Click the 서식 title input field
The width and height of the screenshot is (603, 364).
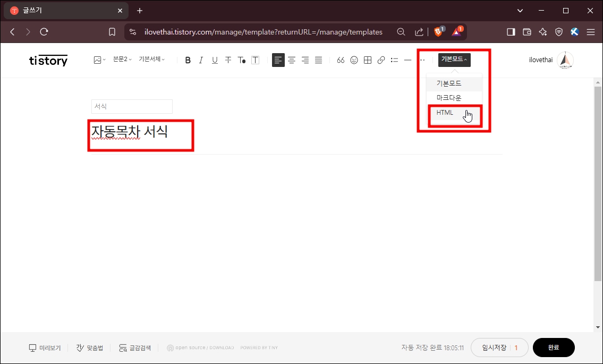point(132,106)
